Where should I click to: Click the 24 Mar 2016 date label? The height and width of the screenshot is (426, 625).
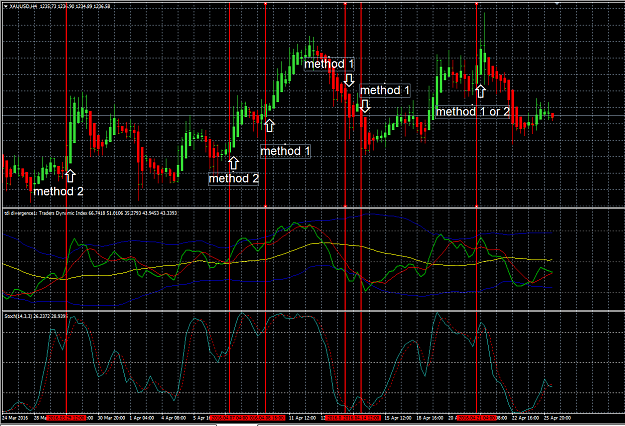tap(15, 418)
